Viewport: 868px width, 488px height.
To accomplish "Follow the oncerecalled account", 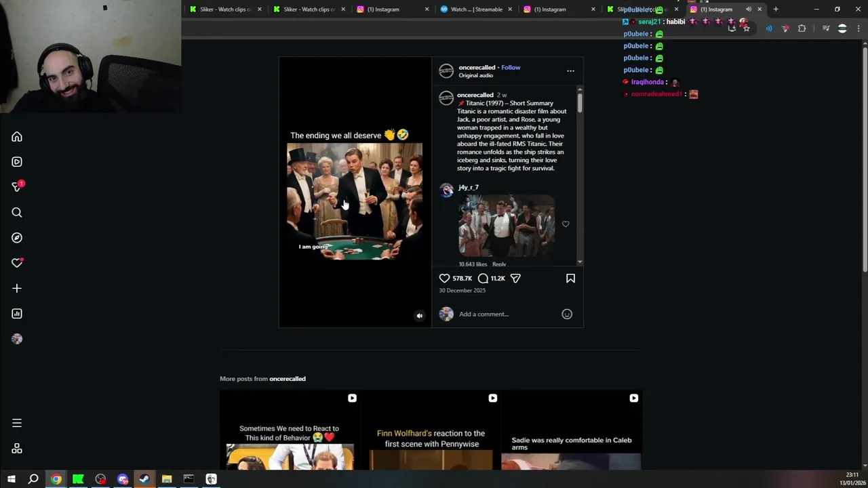I will point(511,68).
